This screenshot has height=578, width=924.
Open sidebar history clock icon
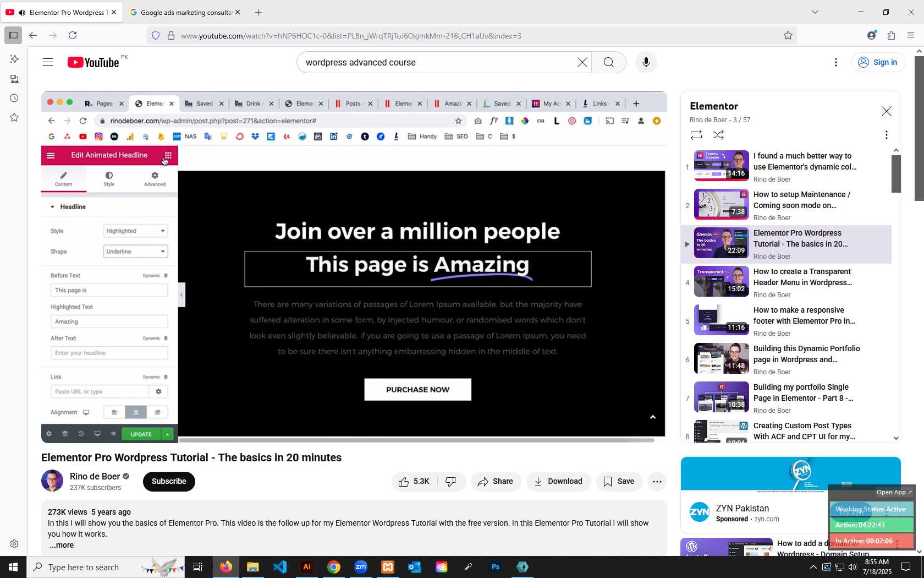point(14,99)
